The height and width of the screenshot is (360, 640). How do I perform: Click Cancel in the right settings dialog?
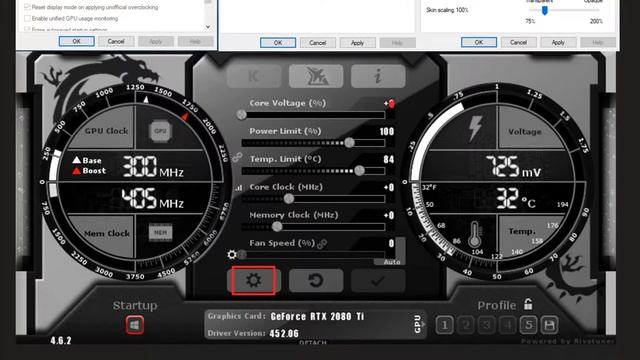pyautogui.click(x=518, y=42)
